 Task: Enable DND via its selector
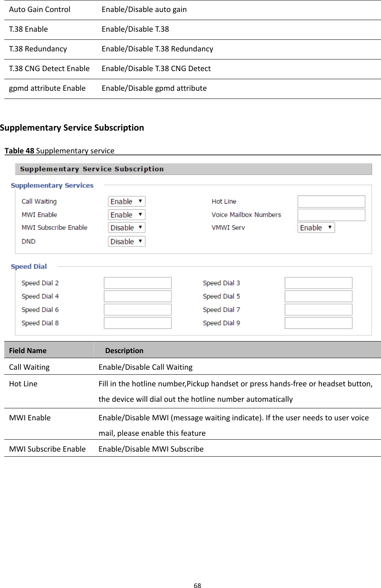pyautogui.click(x=126, y=241)
